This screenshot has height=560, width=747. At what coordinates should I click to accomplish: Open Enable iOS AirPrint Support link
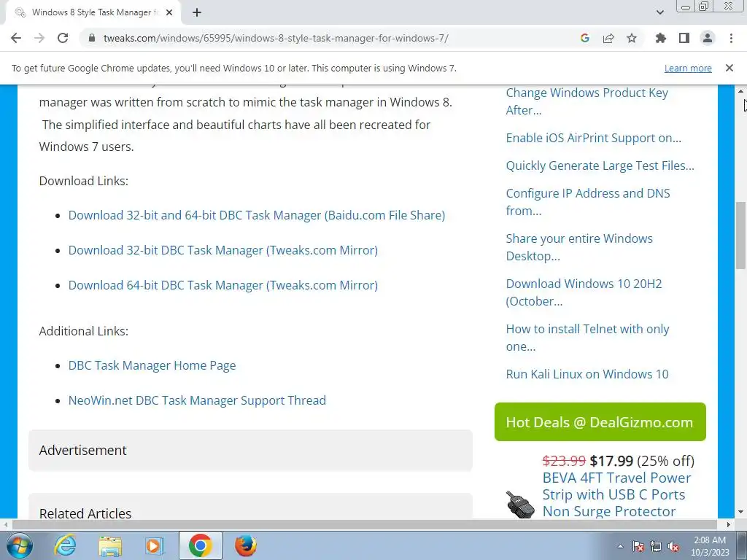pyautogui.click(x=594, y=138)
